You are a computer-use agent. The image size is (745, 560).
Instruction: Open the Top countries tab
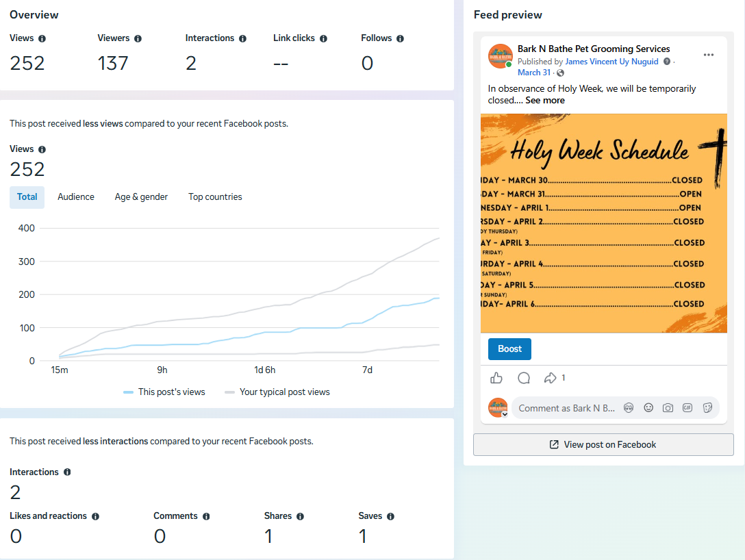(x=215, y=196)
